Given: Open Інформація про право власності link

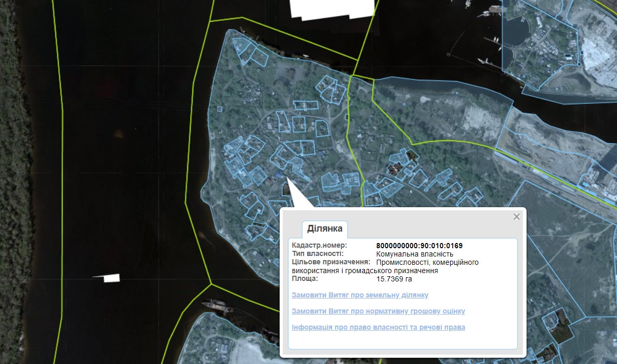Looking at the screenshot, I should click(378, 327).
